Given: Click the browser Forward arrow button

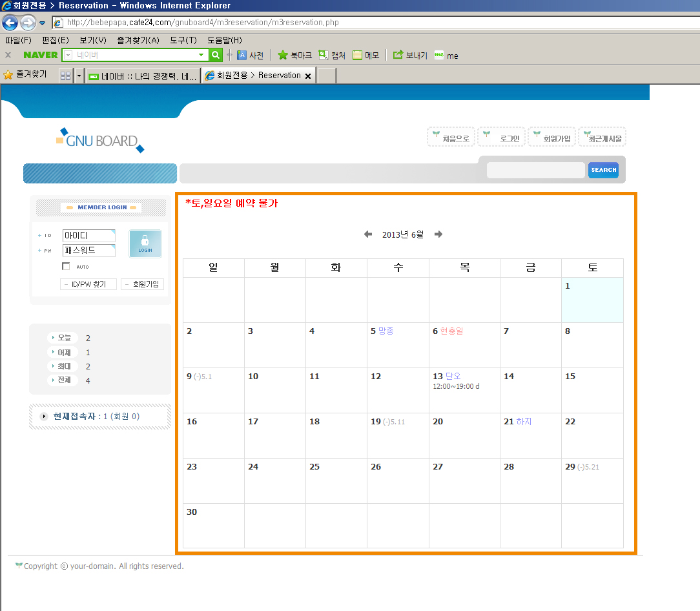Looking at the screenshot, I should pyautogui.click(x=28, y=23).
